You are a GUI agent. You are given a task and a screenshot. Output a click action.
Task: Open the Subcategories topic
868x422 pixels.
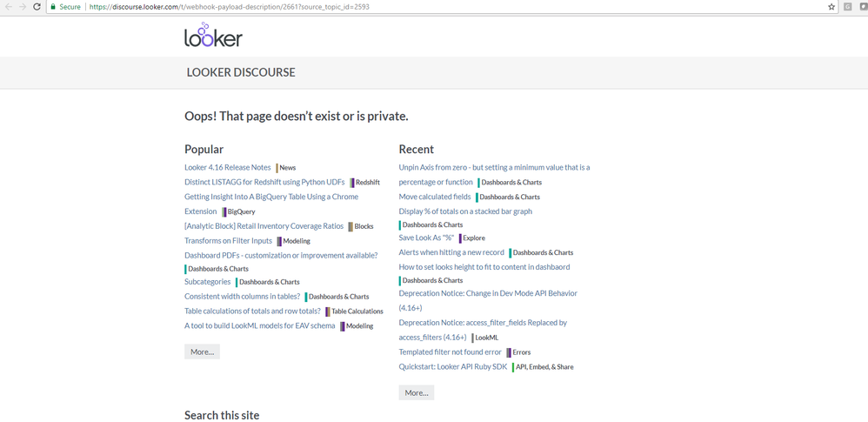click(x=208, y=281)
